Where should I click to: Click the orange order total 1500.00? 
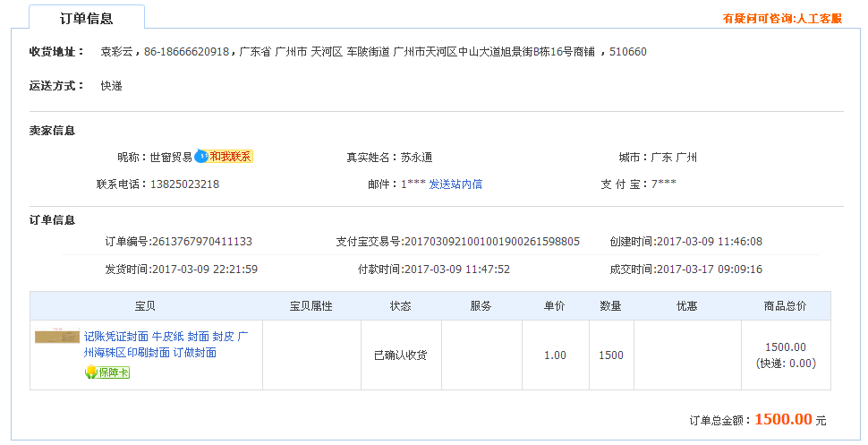783,419
